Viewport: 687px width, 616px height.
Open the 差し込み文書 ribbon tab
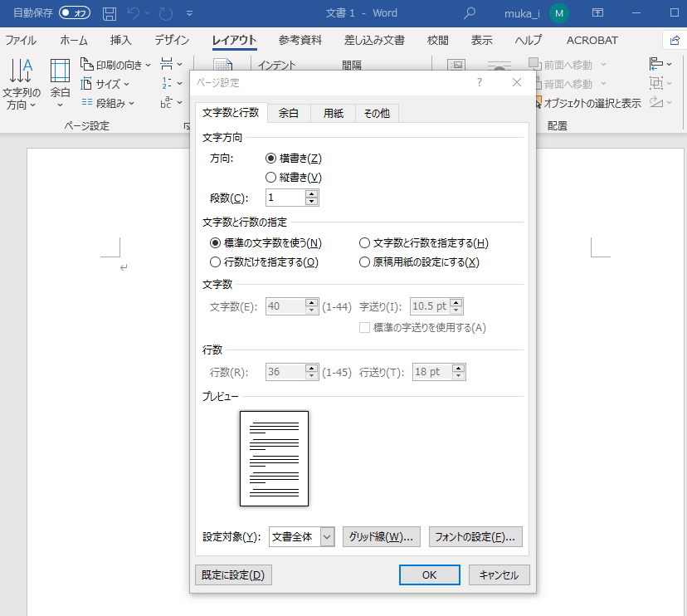coord(374,41)
